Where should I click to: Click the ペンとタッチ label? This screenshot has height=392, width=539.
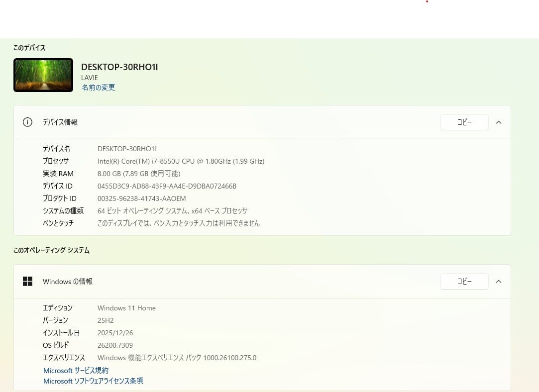point(58,223)
